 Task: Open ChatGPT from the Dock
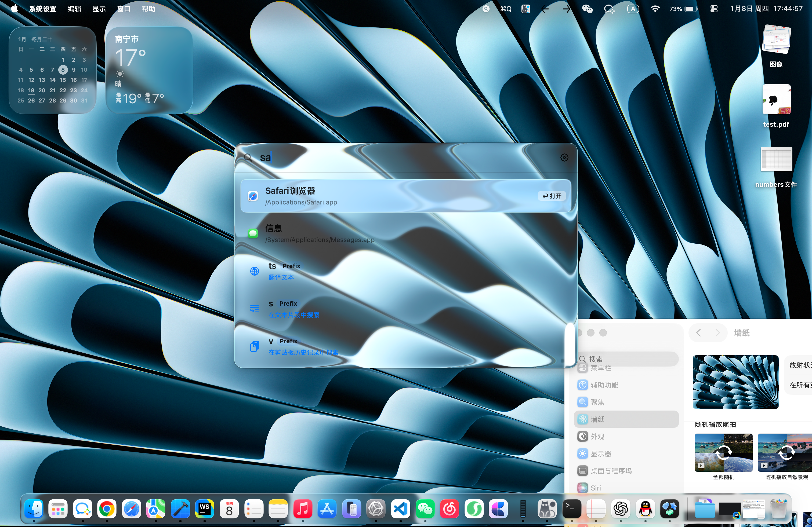[x=621, y=510]
